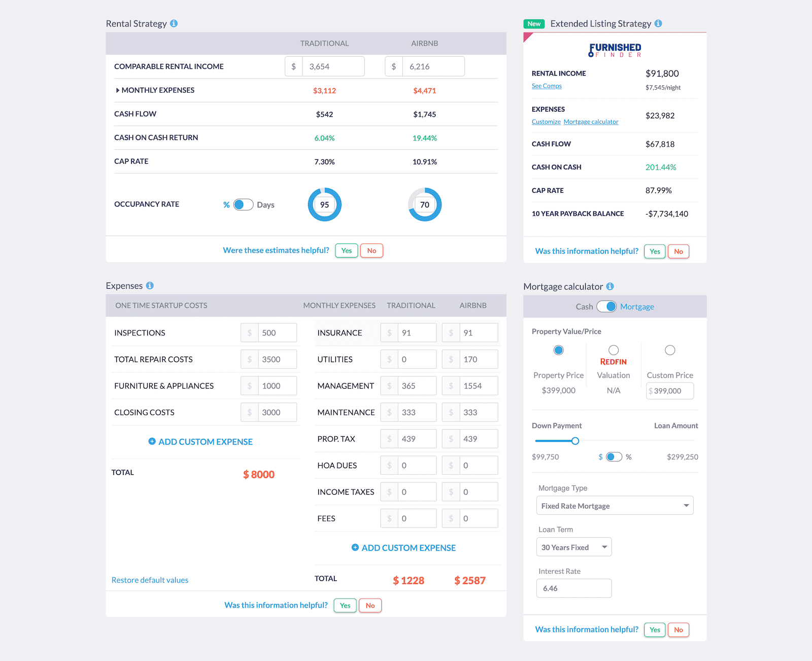Click the Down Payment slider handle
Image resolution: width=812 pixels, height=661 pixels.
[x=575, y=441]
